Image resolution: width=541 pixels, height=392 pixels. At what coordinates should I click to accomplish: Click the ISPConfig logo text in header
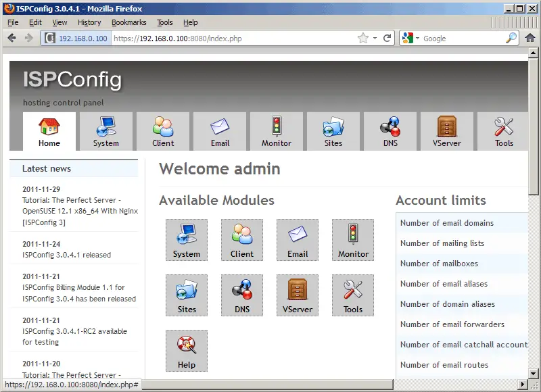click(x=72, y=80)
